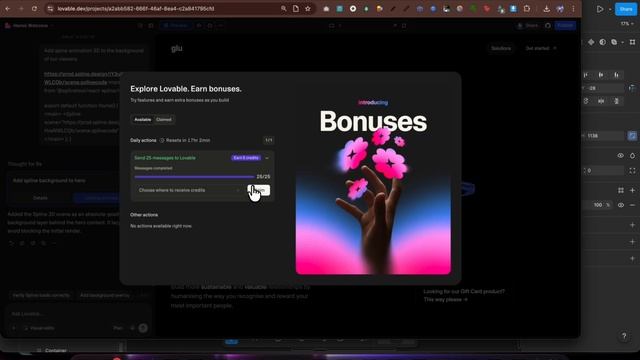640x360 pixels.
Task: Click the width field showing 1138
Action: point(603,136)
